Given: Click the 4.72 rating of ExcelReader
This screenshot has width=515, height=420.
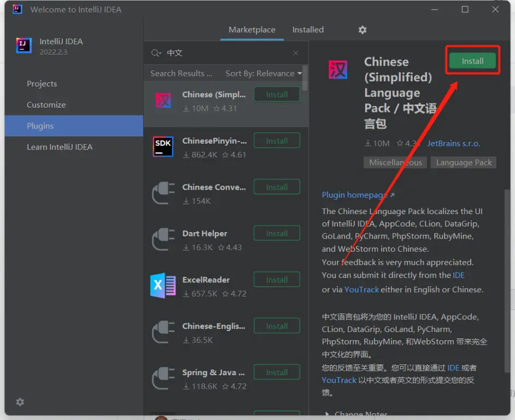Looking at the screenshot, I should click(x=235, y=294).
